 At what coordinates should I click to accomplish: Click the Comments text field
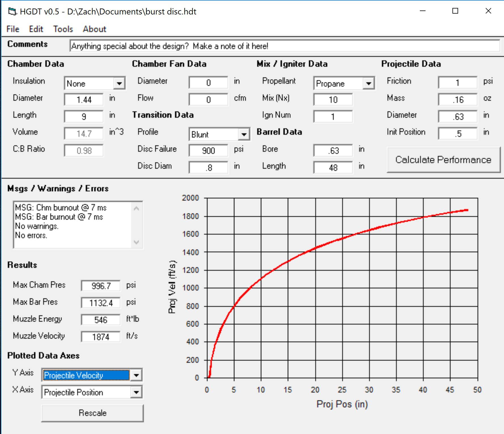pyautogui.click(x=284, y=46)
